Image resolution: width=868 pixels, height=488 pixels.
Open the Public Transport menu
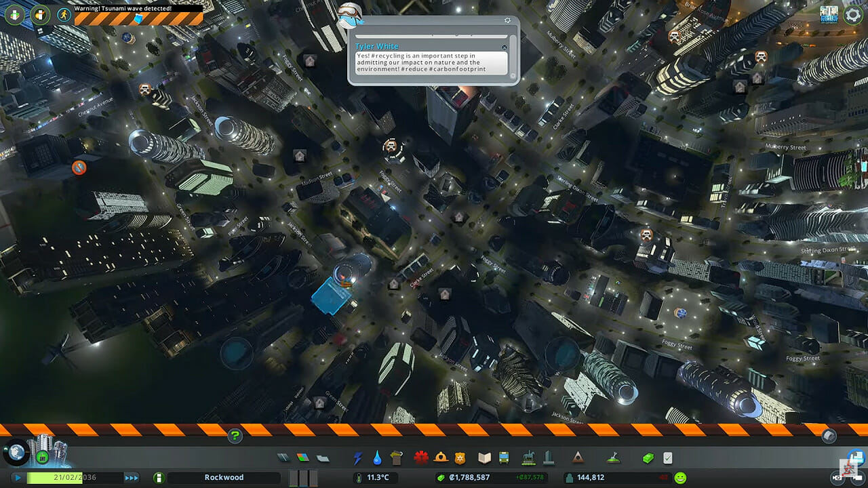(505, 458)
